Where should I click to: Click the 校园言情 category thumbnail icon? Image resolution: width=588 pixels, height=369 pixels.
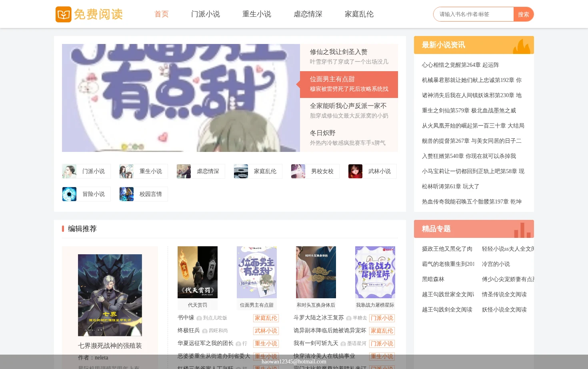point(126,194)
